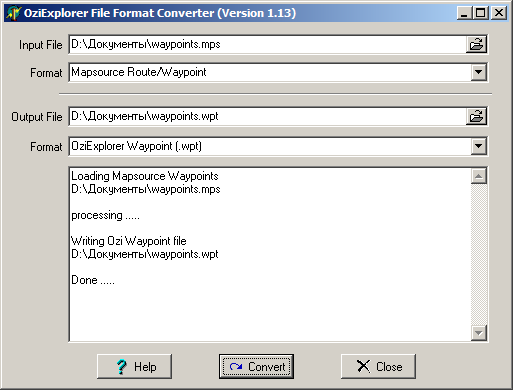Minimize the converter window
This screenshot has height=390, width=513.
464,13
